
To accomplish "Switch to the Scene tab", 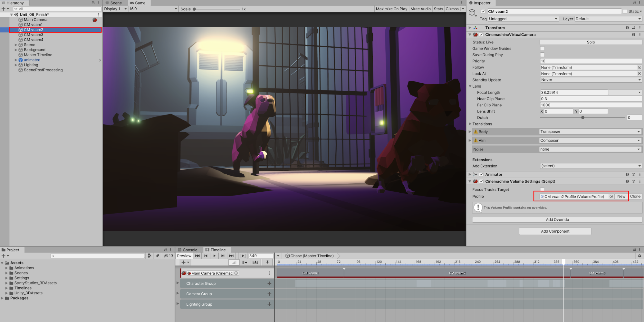I will [114, 3].
